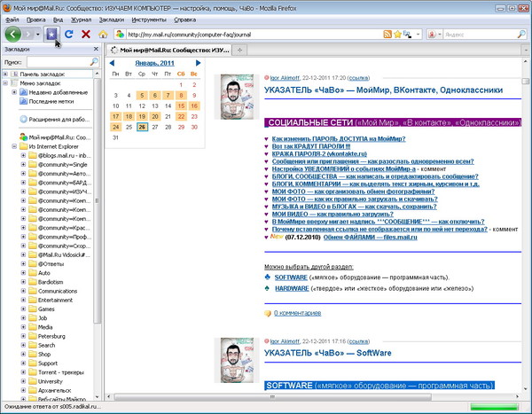532x414 pixels.
Task: Select day 15 in the calendar
Action: pyautogui.click(x=181, y=105)
